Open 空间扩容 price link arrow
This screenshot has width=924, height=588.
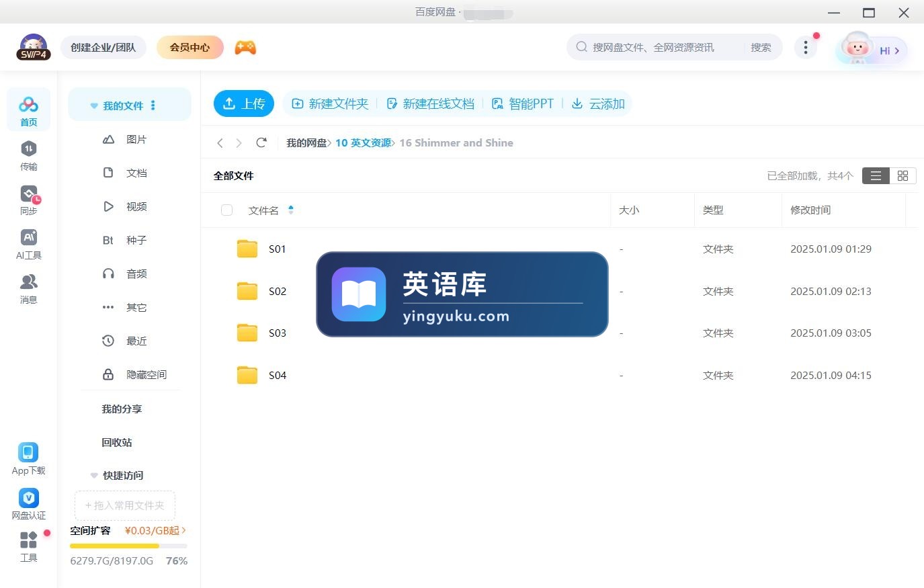pos(183,530)
